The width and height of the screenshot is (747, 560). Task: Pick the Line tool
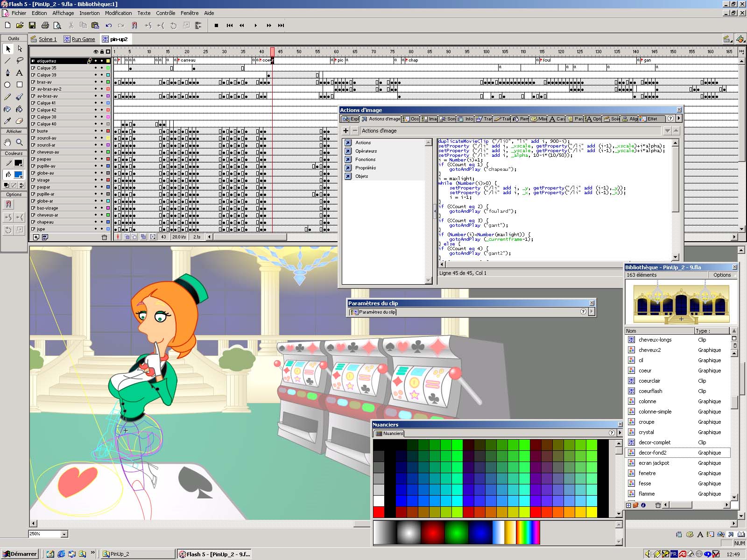(x=8, y=61)
